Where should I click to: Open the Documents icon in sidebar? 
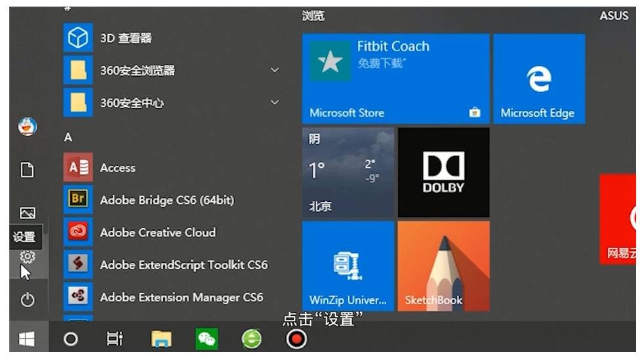[27, 170]
